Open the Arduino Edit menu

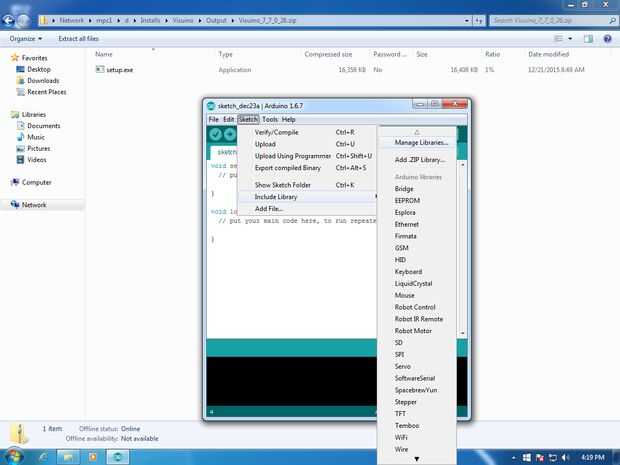tap(229, 119)
